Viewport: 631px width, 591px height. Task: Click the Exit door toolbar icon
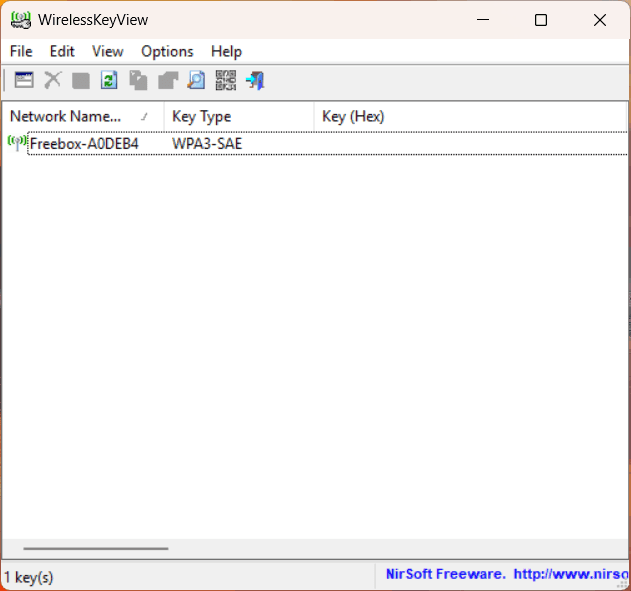255,80
